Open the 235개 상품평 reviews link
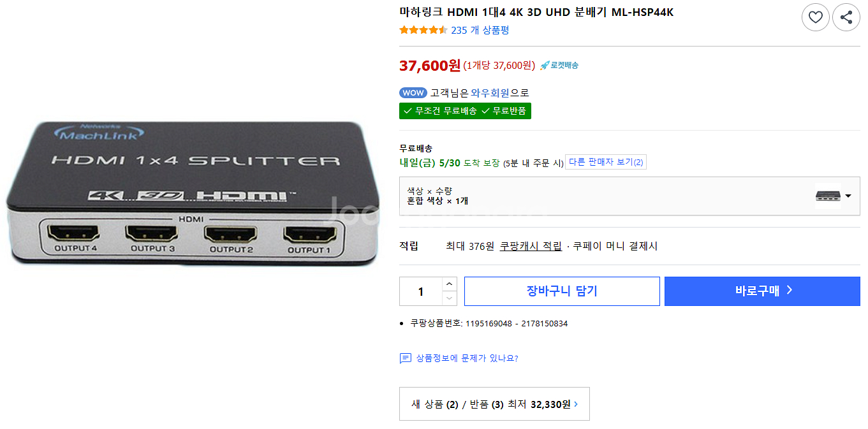Image resolution: width=868 pixels, height=429 pixels. click(x=480, y=30)
